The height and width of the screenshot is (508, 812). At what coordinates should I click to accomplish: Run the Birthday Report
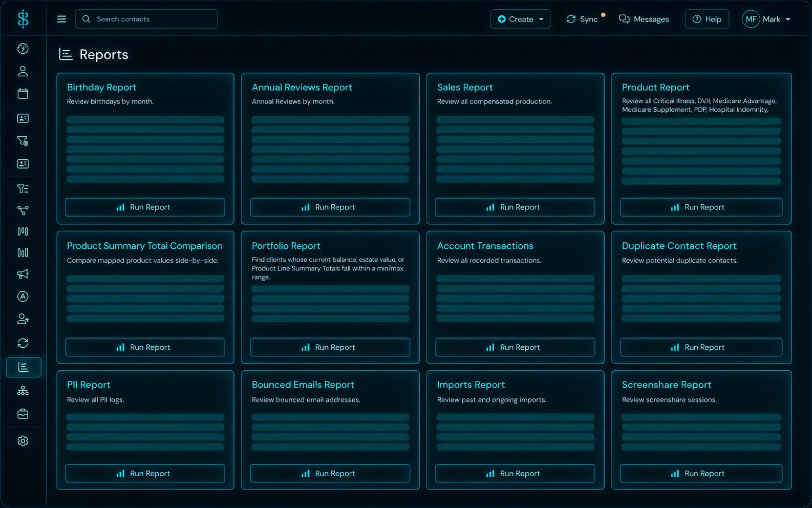pos(145,207)
